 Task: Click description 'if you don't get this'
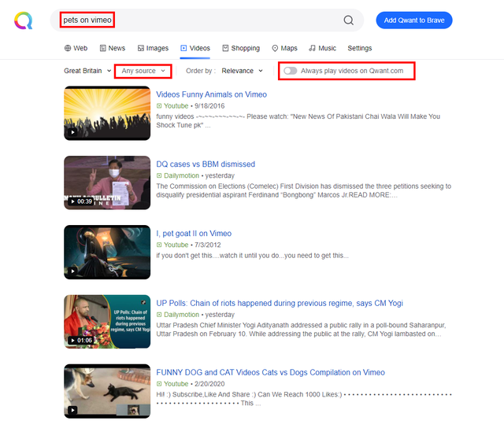tap(252, 256)
